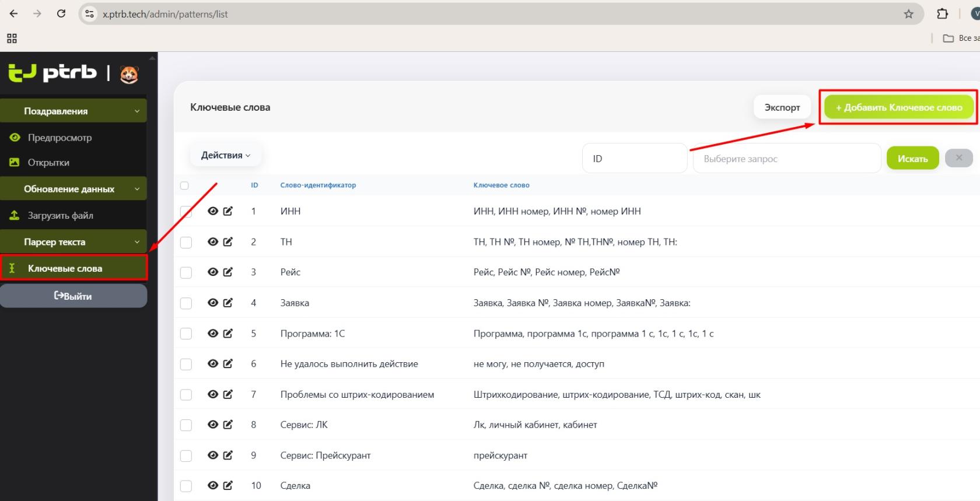980x501 pixels.
Task: View the Рейс keyword via its eye icon
Action: pos(213,272)
